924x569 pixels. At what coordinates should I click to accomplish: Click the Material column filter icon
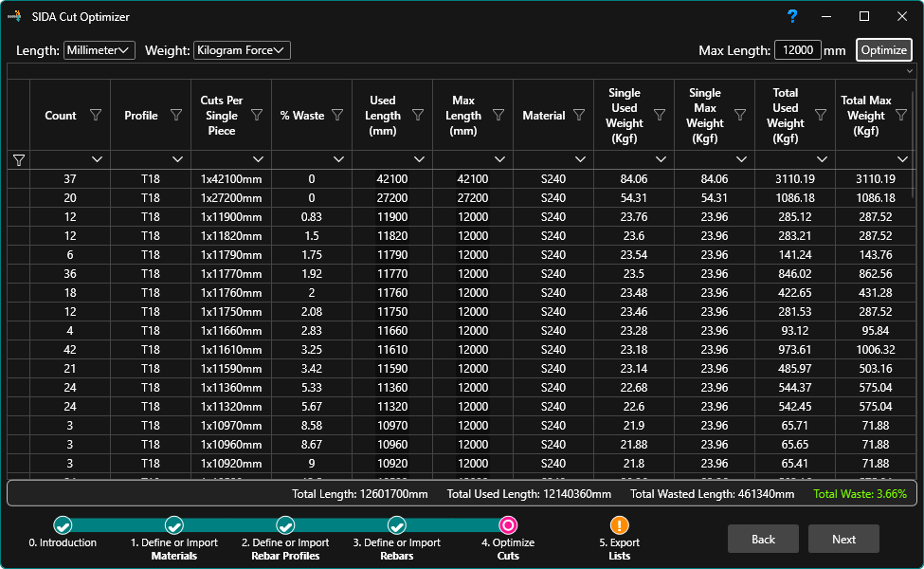click(x=578, y=116)
